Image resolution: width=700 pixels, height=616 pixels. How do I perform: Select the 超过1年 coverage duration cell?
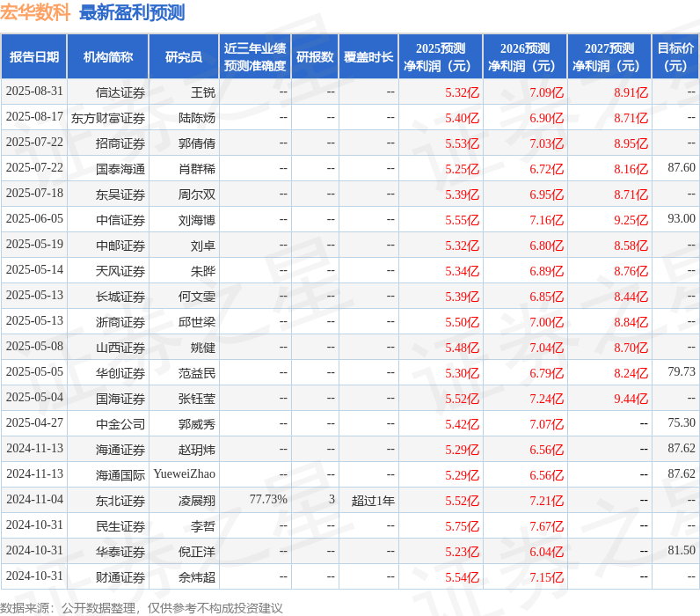click(x=373, y=501)
